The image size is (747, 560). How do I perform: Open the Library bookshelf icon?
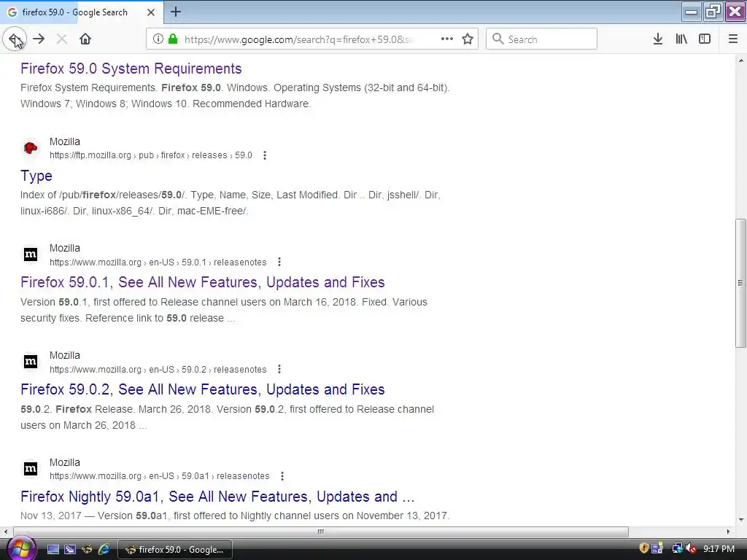(681, 39)
